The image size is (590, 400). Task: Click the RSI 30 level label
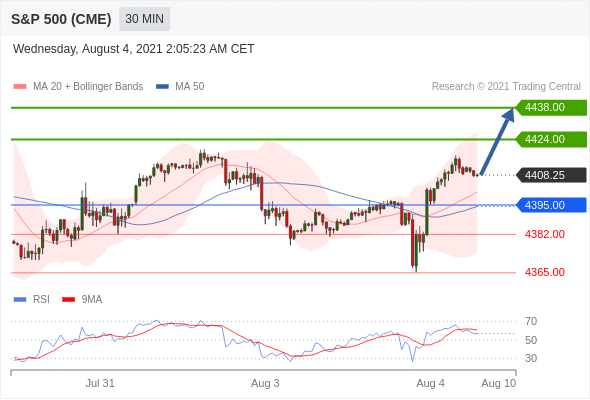(531, 358)
